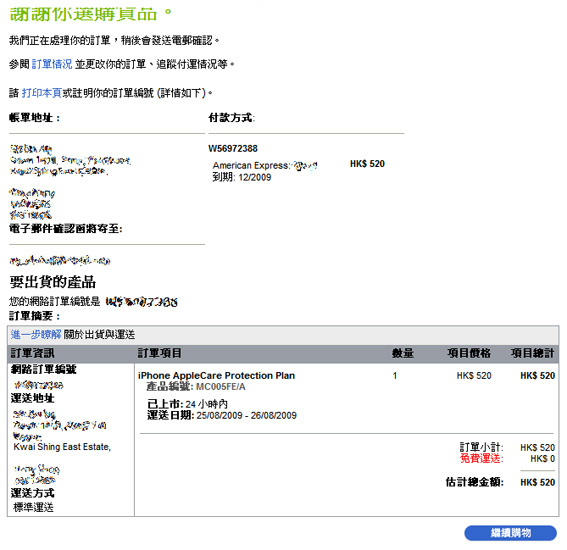Click the red 免費運送 free shipping label
The width and height of the screenshot is (567, 550).
[482, 459]
